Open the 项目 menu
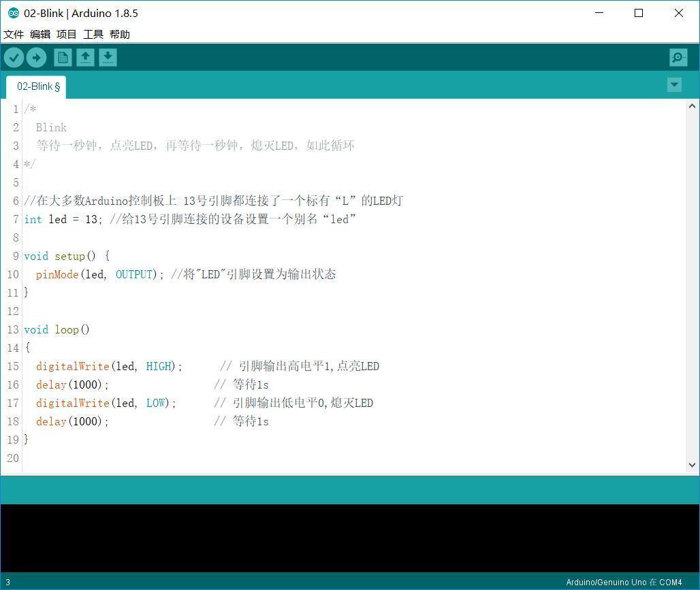The width and height of the screenshot is (700, 590). coord(65,34)
